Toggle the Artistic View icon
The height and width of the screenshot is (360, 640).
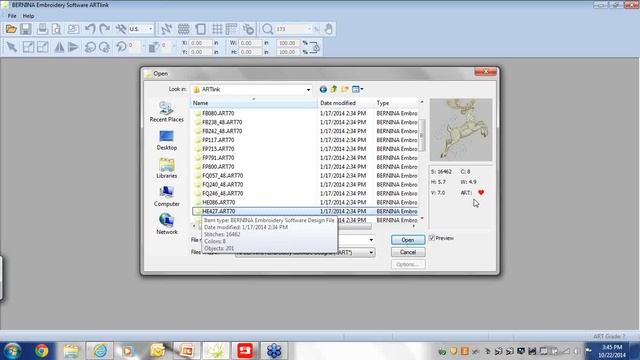click(x=184, y=29)
